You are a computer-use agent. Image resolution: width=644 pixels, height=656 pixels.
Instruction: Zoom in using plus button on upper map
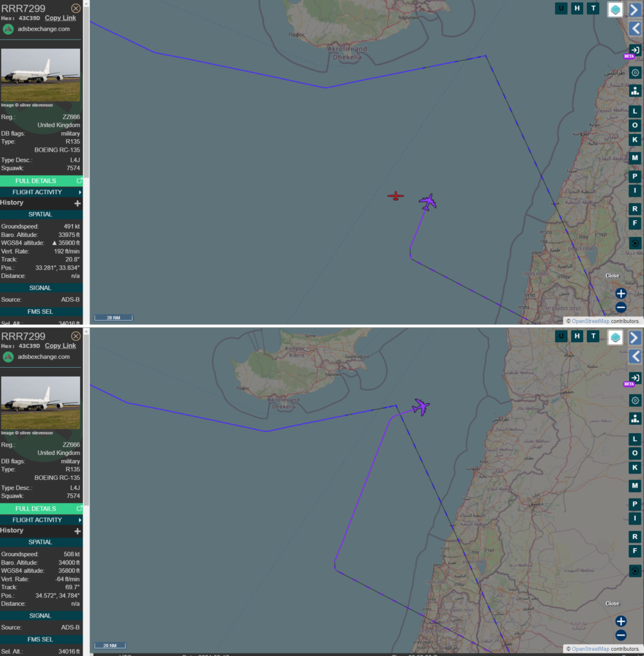621,293
